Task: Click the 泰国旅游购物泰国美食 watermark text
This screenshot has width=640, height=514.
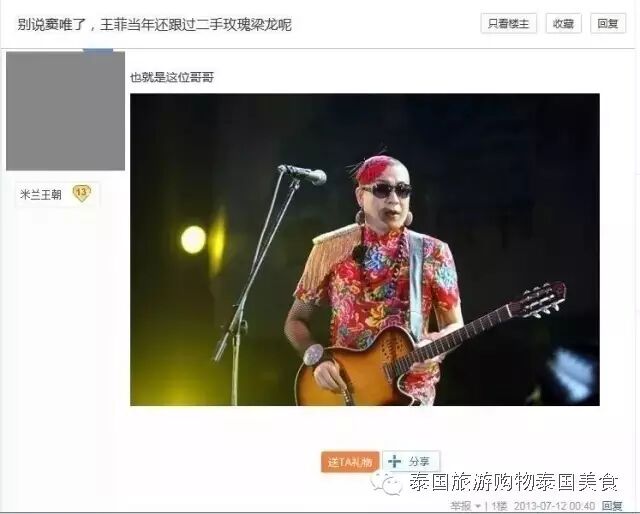Action: click(x=514, y=483)
